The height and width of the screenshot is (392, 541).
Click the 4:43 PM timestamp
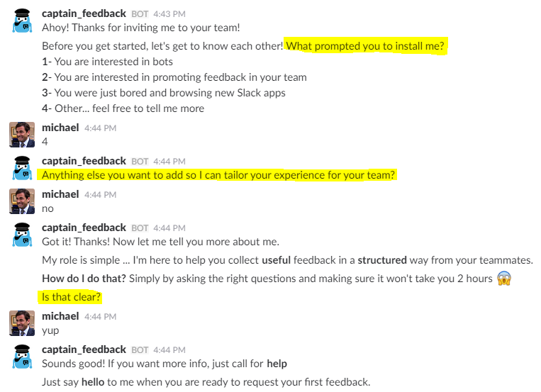point(169,14)
